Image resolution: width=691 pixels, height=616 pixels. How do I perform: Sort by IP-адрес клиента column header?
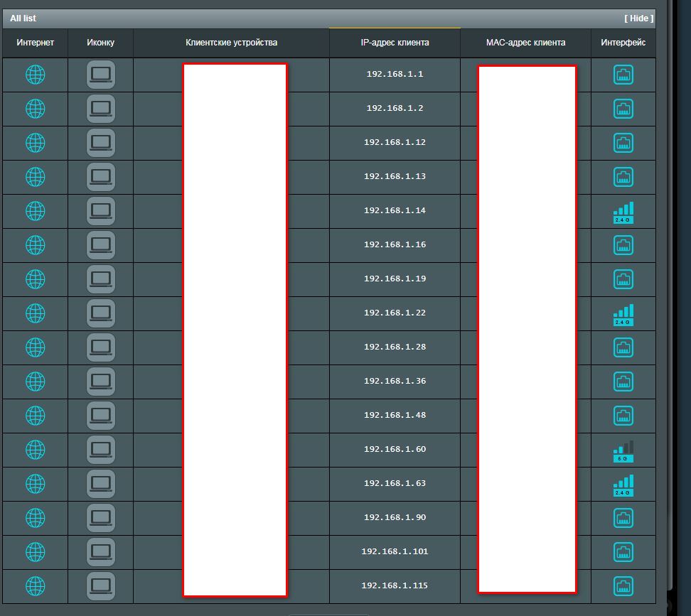coord(395,43)
